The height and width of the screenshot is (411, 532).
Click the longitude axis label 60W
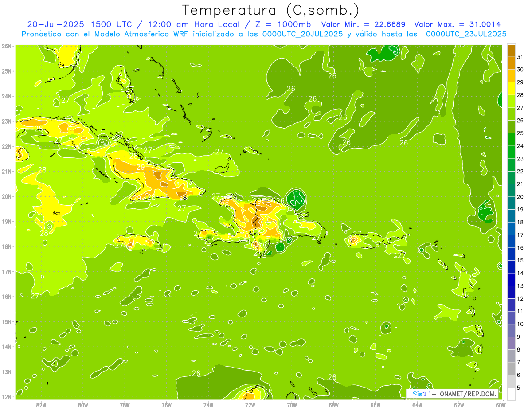point(501,405)
